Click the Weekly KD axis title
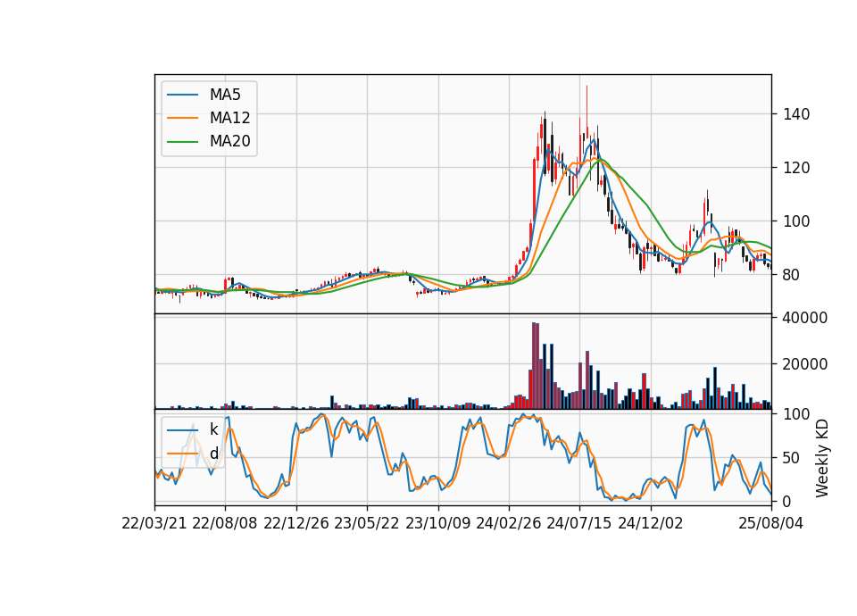Screen dimensions: 857x616 point(821,459)
